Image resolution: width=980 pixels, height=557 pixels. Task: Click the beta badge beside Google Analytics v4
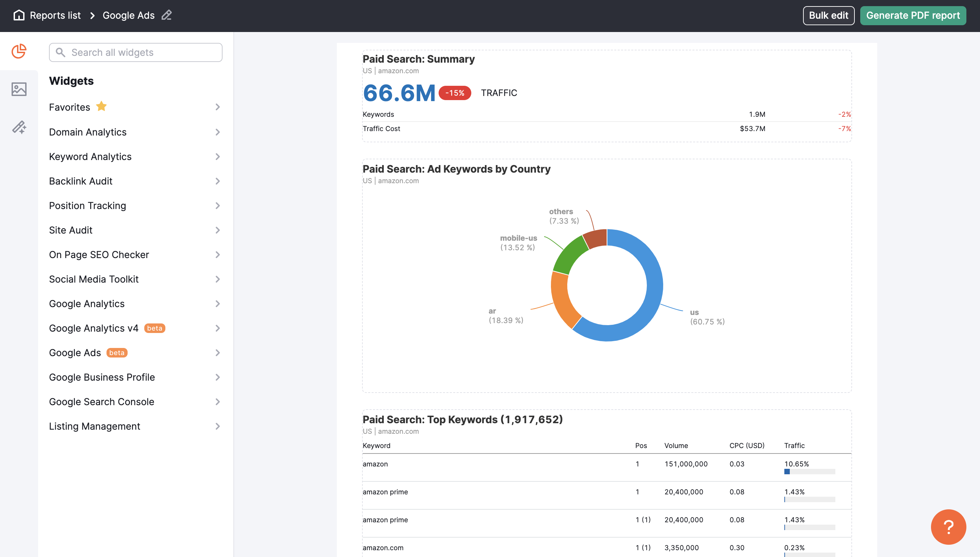pos(154,328)
